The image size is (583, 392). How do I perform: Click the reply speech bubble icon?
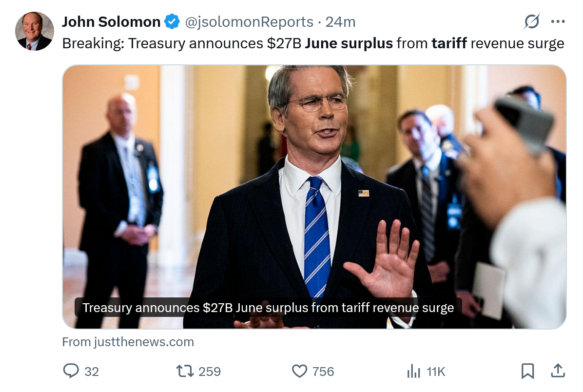(x=71, y=371)
